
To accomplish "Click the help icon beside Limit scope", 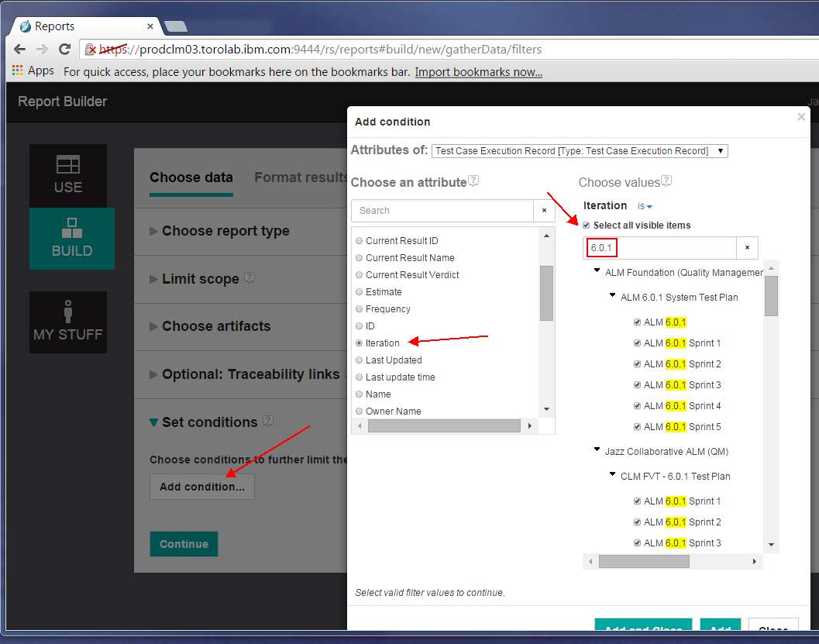I will coord(249,277).
